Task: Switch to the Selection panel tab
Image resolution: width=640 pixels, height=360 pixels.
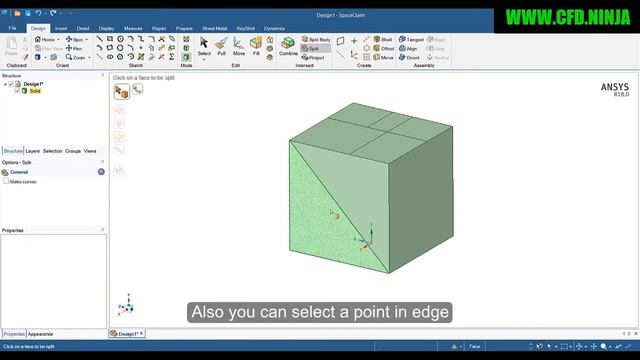Action: pyautogui.click(x=53, y=151)
